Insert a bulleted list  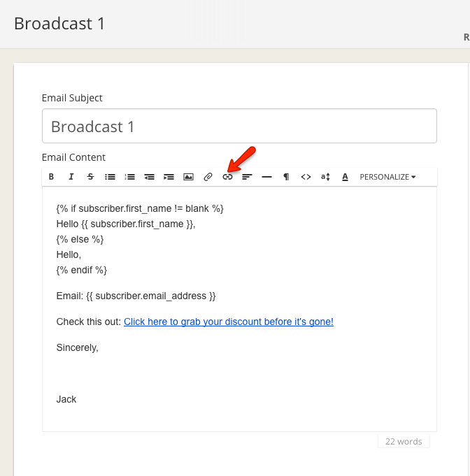[110, 177]
